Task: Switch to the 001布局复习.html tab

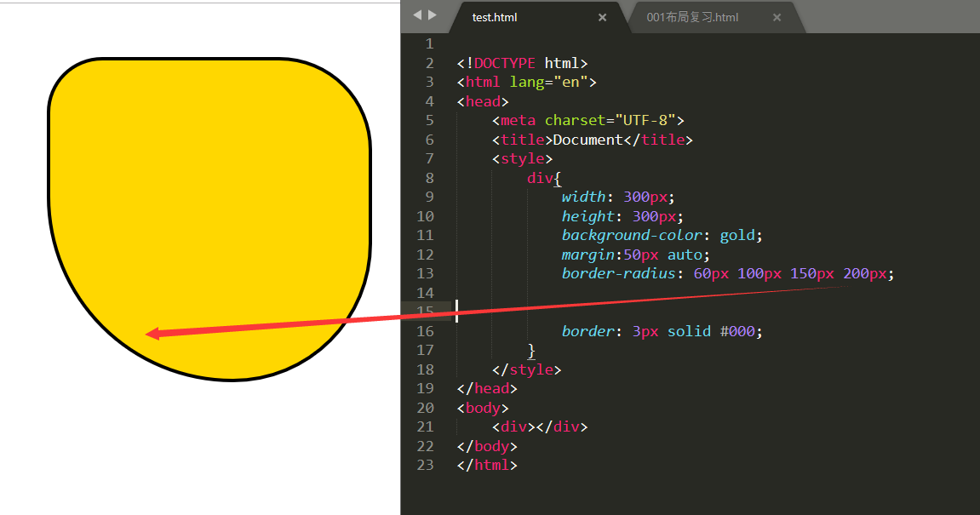Action: pyautogui.click(x=694, y=17)
